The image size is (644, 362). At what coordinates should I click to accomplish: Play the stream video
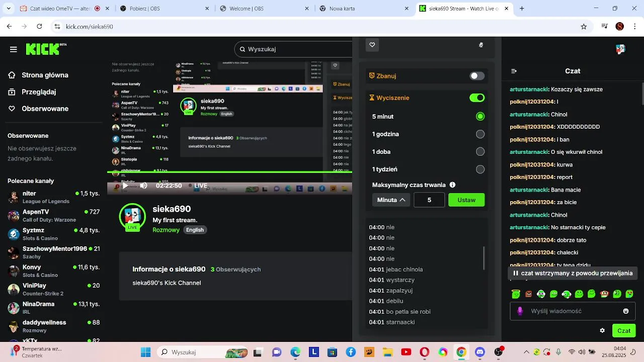click(x=125, y=186)
